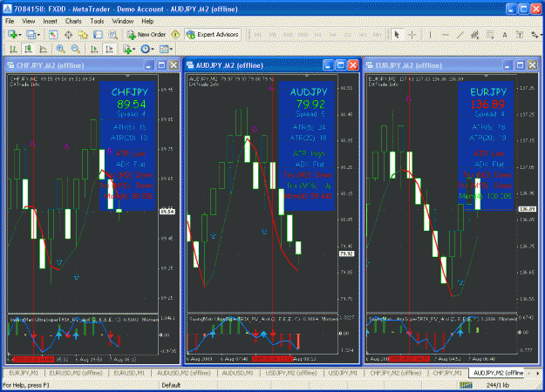This screenshot has height=392, width=545.
Task: Expand the Periods dropdown arrow
Action: point(153,50)
